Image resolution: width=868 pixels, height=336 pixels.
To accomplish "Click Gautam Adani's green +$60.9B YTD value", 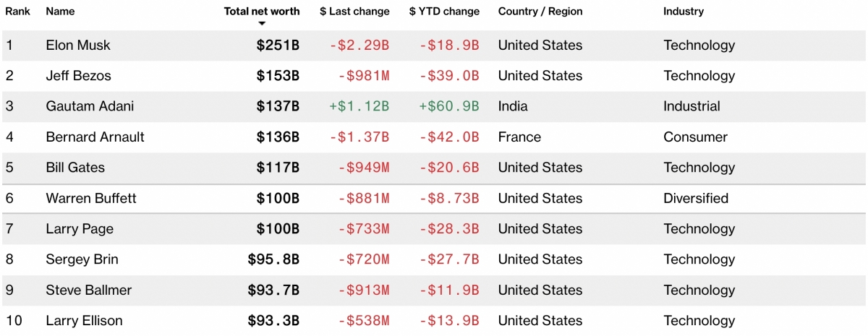I will click(448, 106).
